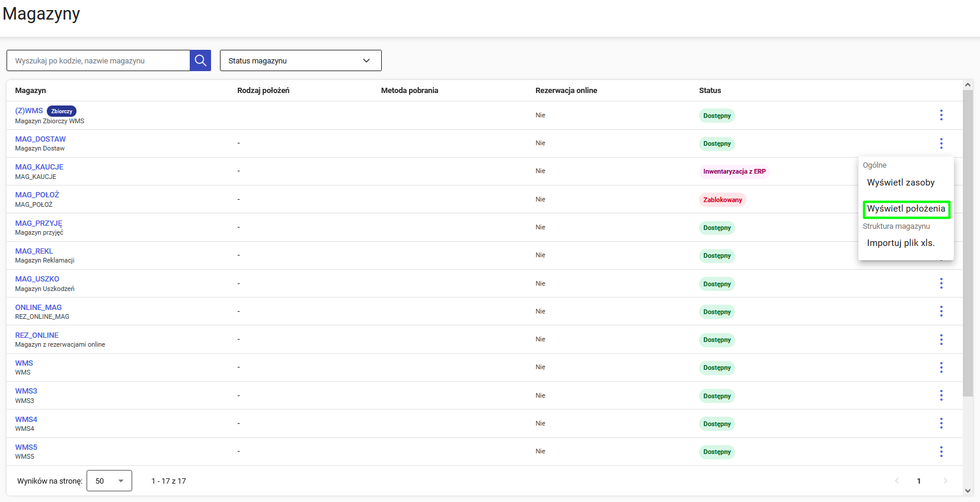Choose Wyświetl położenia in the context menu
980x502 pixels.
pyautogui.click(x=906, y=209)
